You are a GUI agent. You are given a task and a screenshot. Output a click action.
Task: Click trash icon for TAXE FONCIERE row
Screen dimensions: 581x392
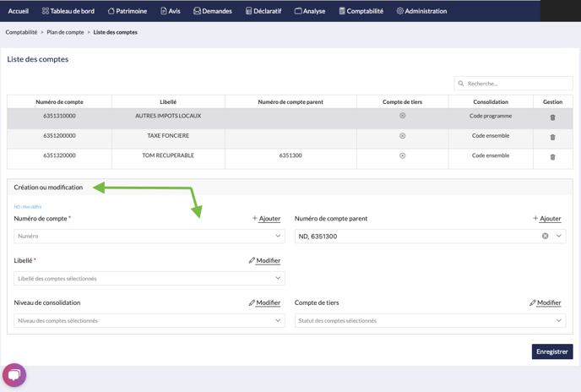pos(552,137)
